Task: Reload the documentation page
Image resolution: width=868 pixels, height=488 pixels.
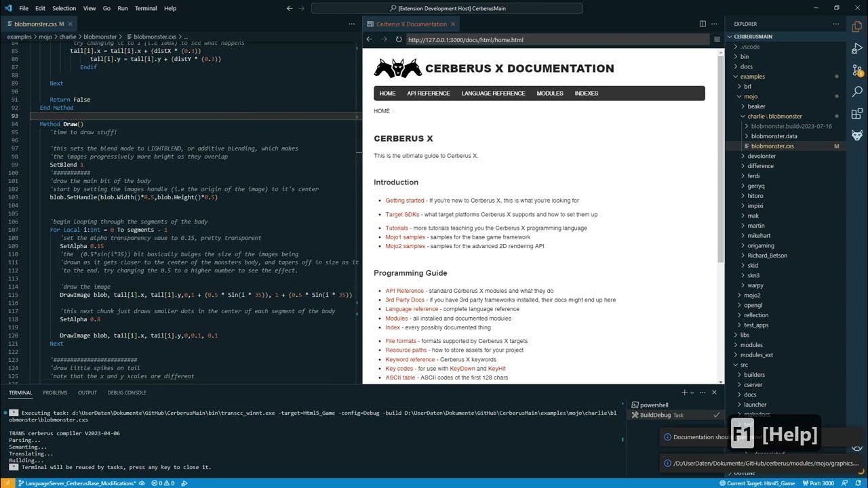Action: (399, 39)
